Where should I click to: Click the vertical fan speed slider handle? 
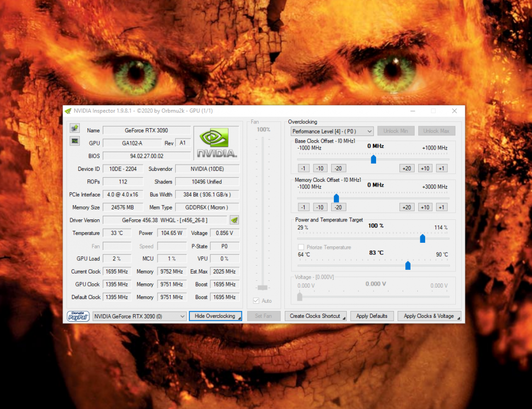click(262, 288)
